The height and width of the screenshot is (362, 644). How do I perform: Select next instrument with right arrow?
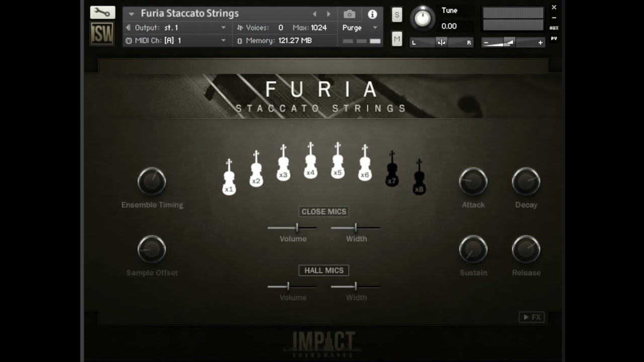(x=329, y=14)
